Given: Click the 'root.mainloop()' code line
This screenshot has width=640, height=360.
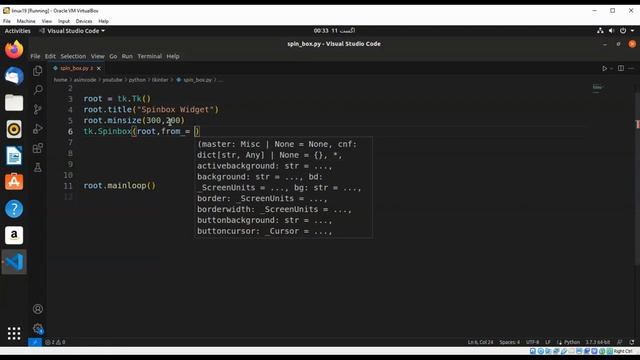Looking at the screenshot, I should point(120,186).
